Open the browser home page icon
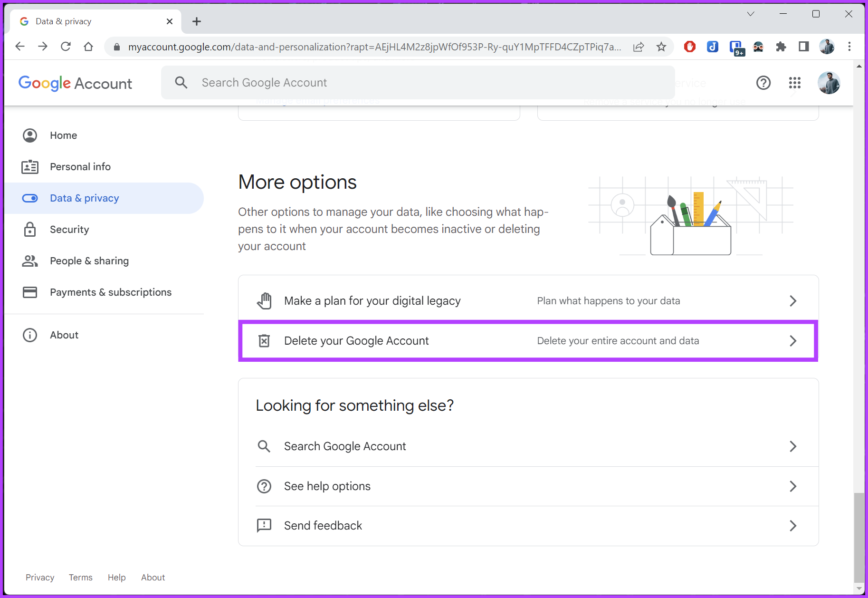Image resolution: width=868 pixels, height=598 pixels. click(x=88, y=47)
